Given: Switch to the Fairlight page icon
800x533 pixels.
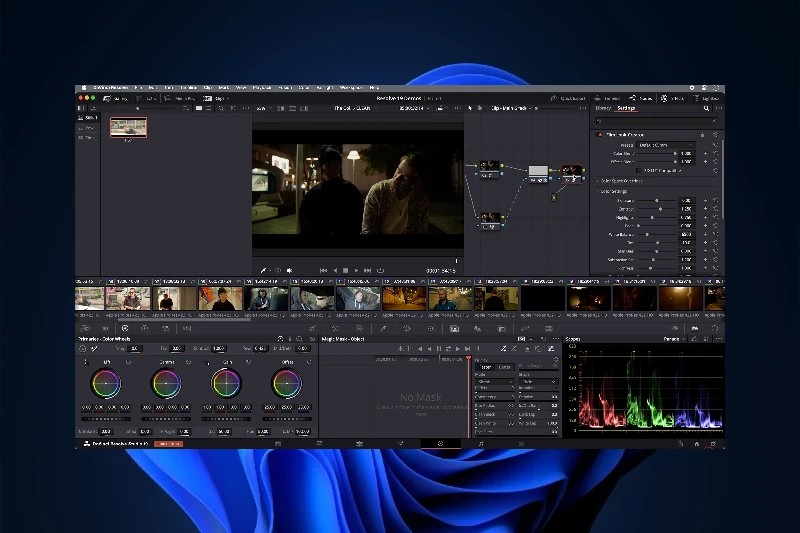Looking at the screenshot, I should [x=481, y=444].
